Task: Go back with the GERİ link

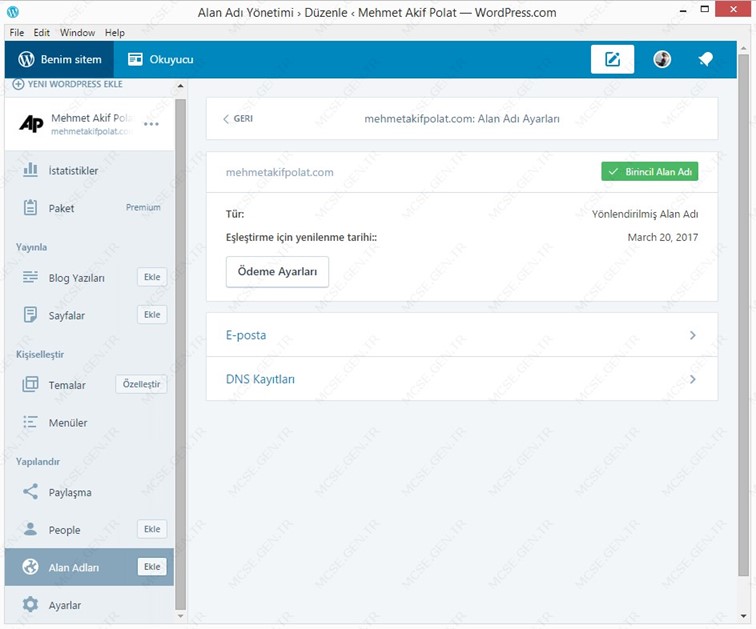Action: tap(238, 119)
